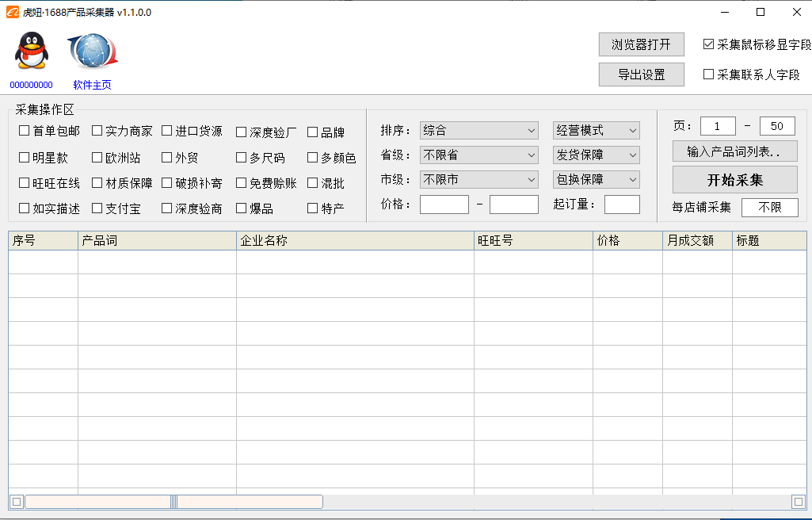Screen dimensions: 812x520
Task: Click the QQ penguin contact icon
Action: 31,52
